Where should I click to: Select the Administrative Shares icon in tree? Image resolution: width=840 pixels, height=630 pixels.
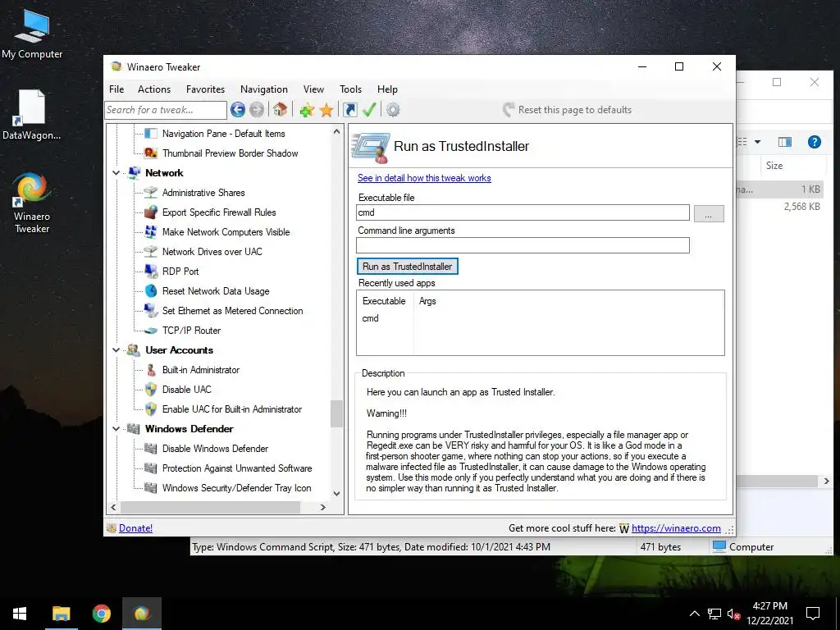(x=151, y=192)
